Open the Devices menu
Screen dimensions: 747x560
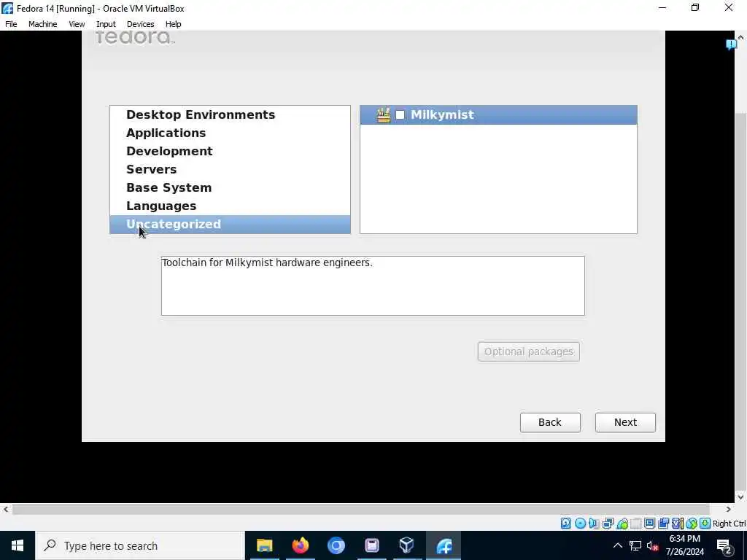click(x=141, y=24)
